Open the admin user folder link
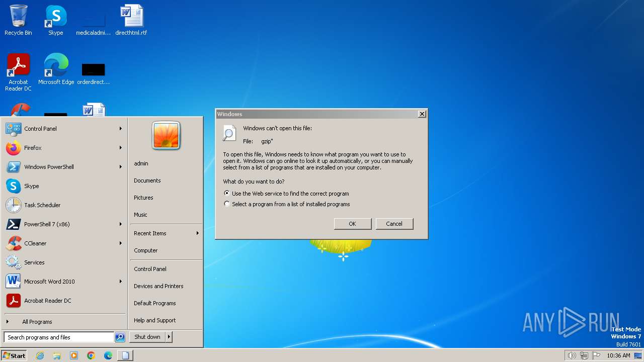Screen dimensions: 644x362 pos(141,163)
